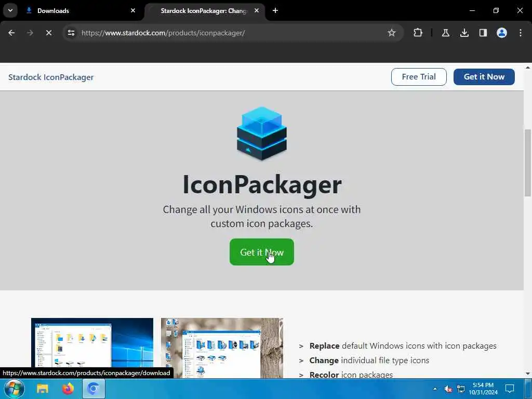
Task: Show hidden system tray icons
Action: 435,389
